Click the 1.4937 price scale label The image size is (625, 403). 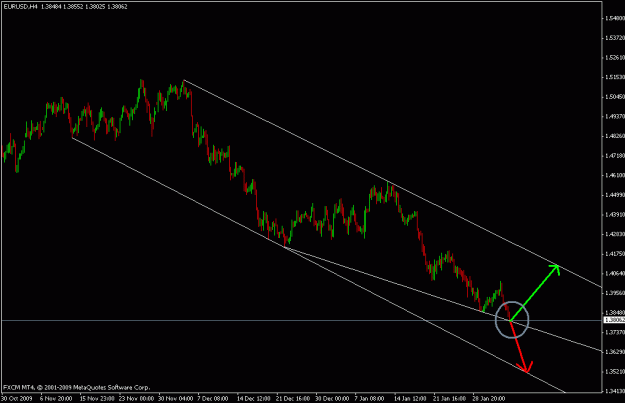(615, 116)
